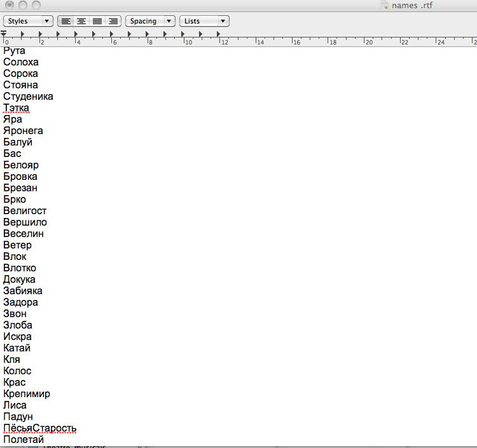
Task: Click the underlined word ПёсьяСтарость
Action: click(x=39, y=428)
